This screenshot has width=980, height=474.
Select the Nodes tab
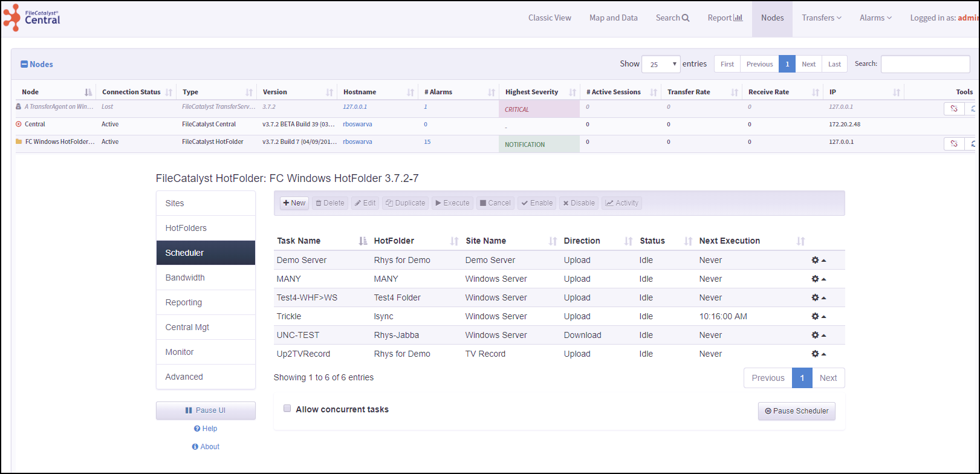click(x=772, y=18)
